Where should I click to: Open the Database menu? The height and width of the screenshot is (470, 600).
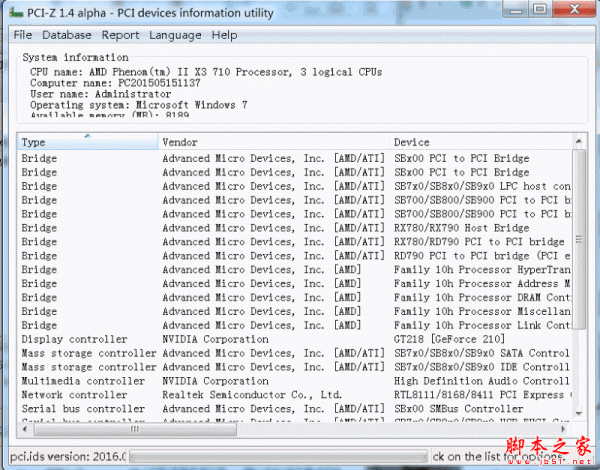[67, 35]
